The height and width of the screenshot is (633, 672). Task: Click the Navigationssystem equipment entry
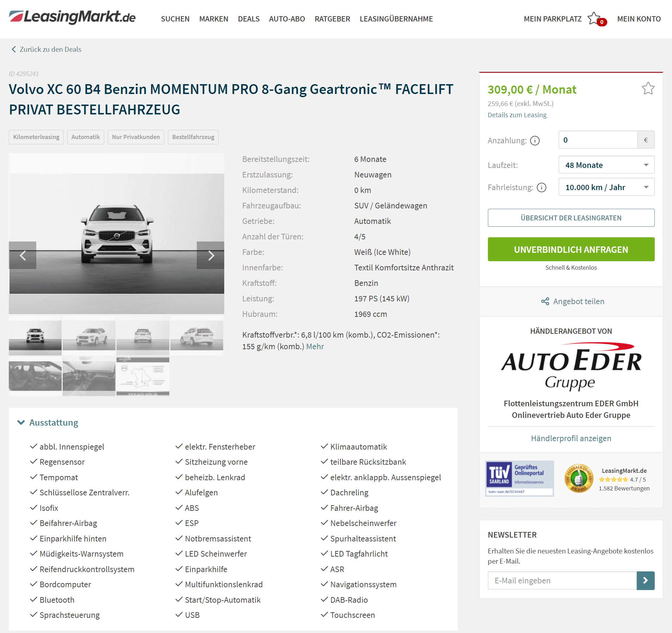point(363,584)
